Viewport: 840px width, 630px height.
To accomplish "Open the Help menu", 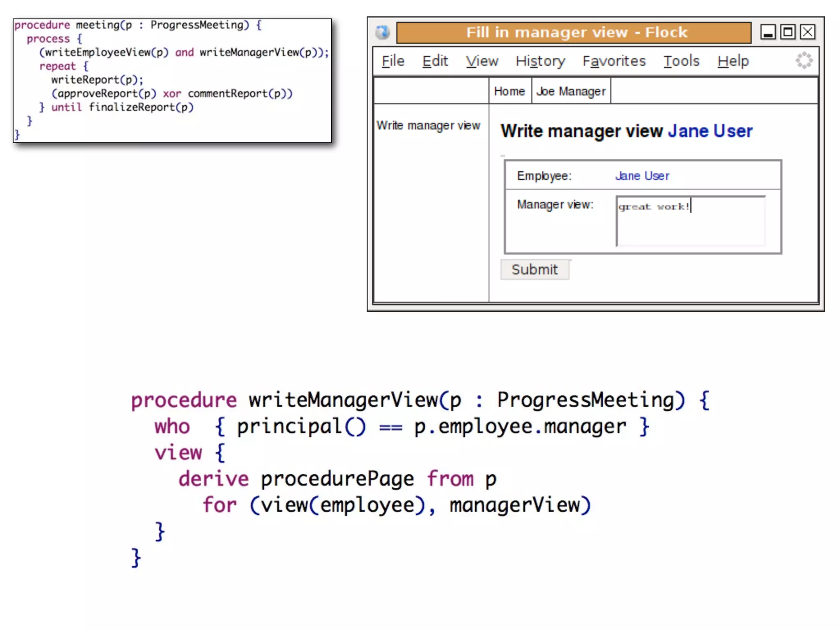I will [733, 61].
